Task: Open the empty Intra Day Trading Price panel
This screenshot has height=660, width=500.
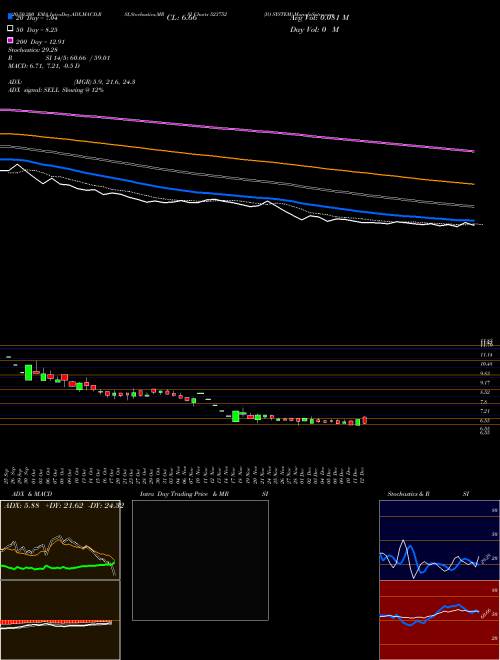Action: point(200,560)
